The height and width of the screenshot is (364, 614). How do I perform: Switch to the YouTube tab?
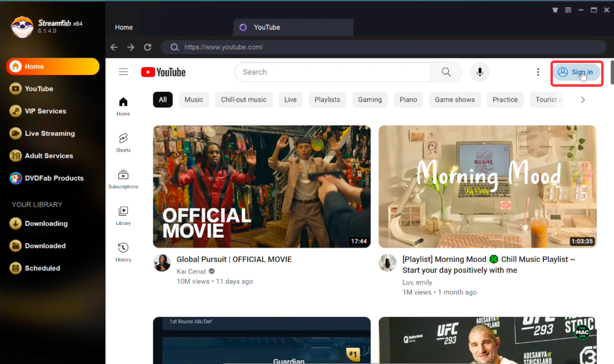coord(293,27)
